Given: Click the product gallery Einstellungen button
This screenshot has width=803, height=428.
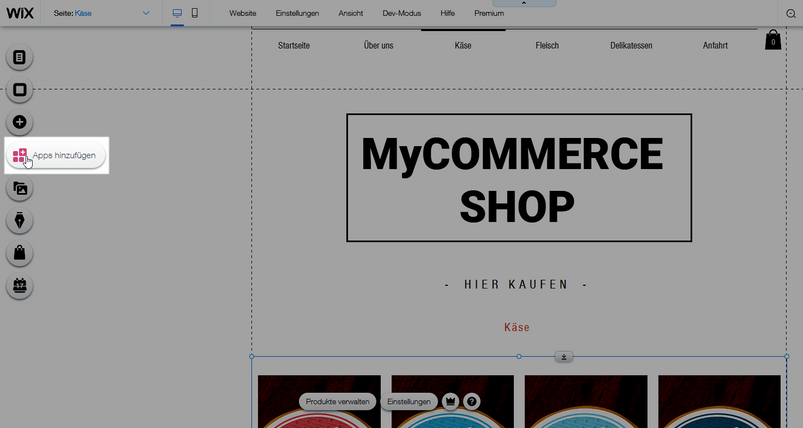Looking at the screenshot, I should click(x=409, y=401).
